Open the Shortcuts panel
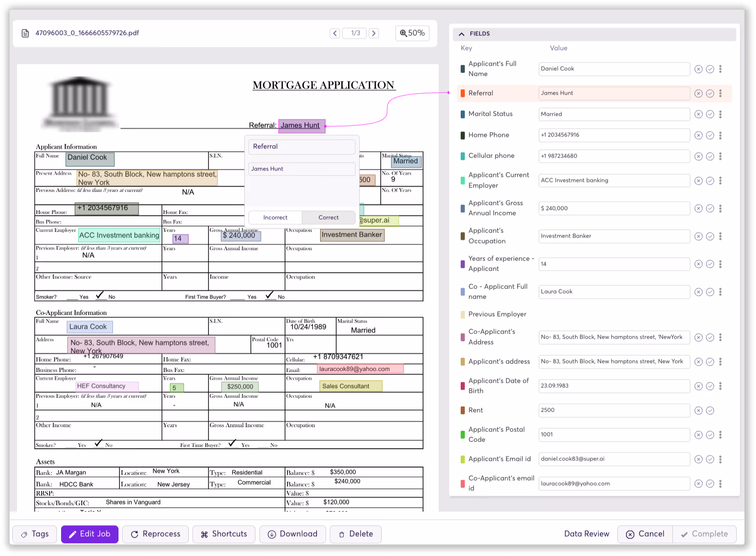This screenshot has height=556, width=756. pyautogui.click(x=224, y=534)
